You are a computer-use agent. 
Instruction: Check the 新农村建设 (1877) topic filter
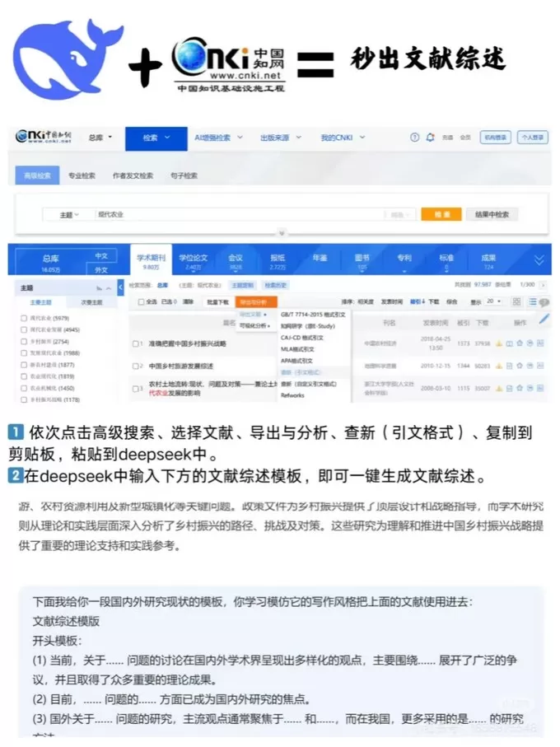(x=24, y=365)
